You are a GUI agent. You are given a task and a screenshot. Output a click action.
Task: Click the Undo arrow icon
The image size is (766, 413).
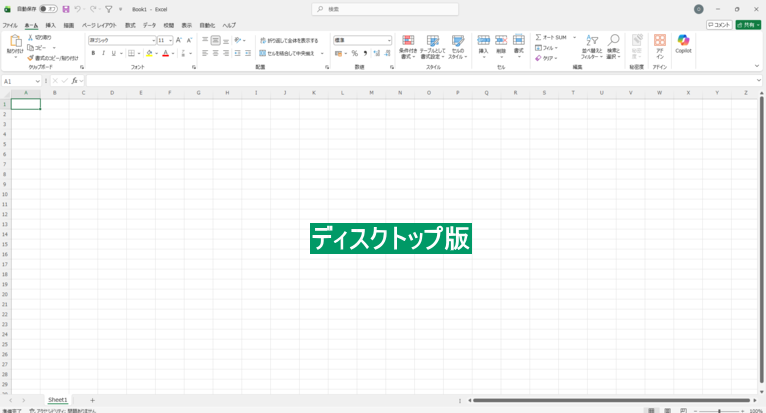tap(77, 9)
